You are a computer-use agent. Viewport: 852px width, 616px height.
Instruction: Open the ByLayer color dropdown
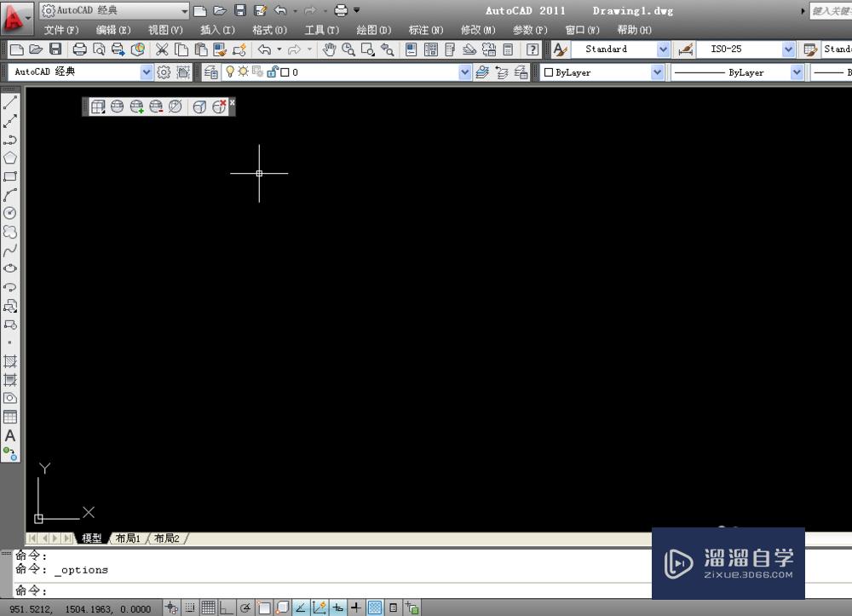[657, 72]
